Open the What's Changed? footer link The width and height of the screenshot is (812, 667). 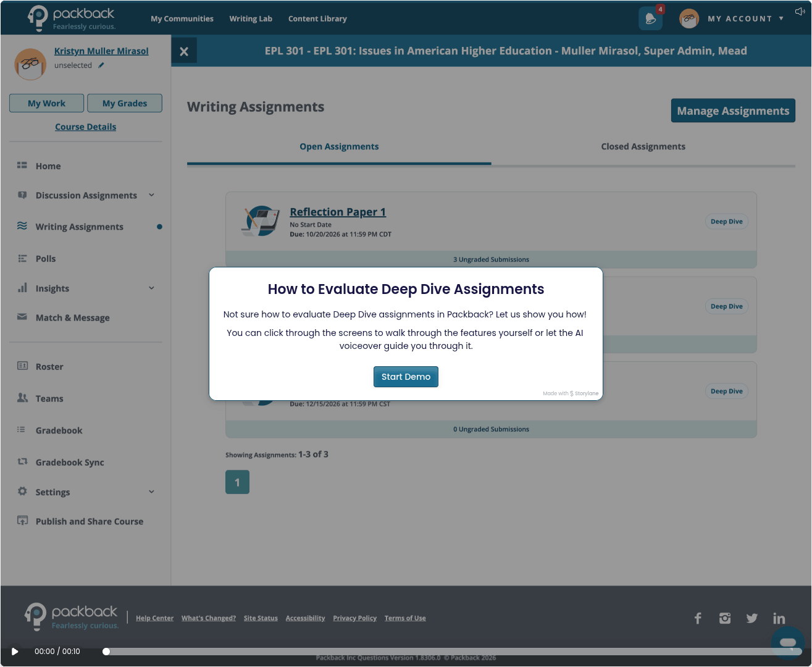(x=209, y=618)
